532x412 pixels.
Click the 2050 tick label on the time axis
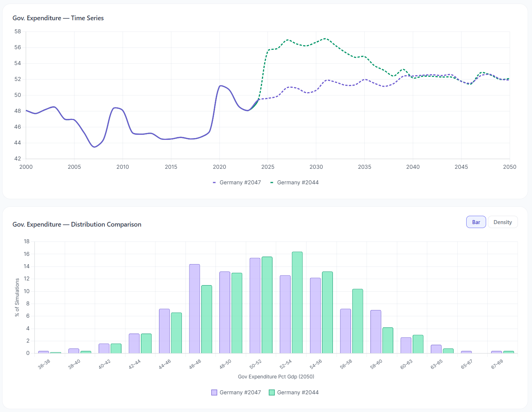click(510, 167)
